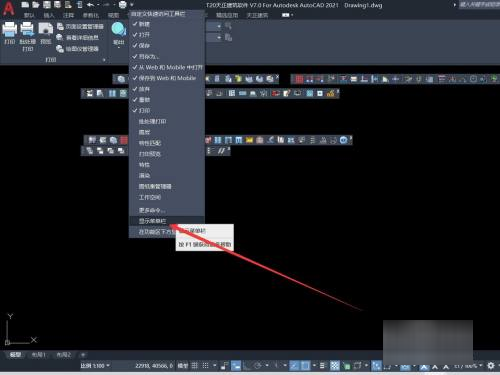Viewport: 500px width, 375px height.
Task: Expand the 打印 panel launcher arrow
Action: 104,60
